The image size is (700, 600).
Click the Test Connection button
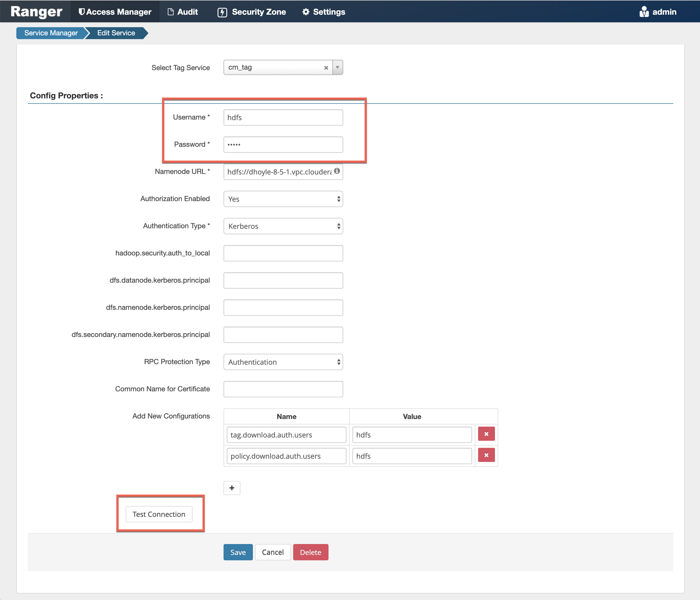(x=159, y=514)
